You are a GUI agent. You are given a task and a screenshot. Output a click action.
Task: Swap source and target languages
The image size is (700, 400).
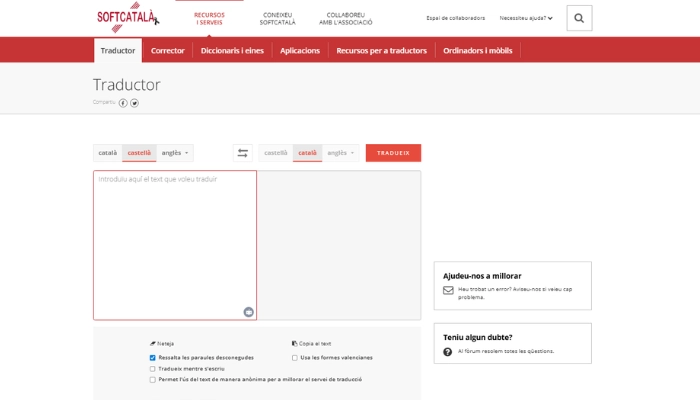click(243, 153)
